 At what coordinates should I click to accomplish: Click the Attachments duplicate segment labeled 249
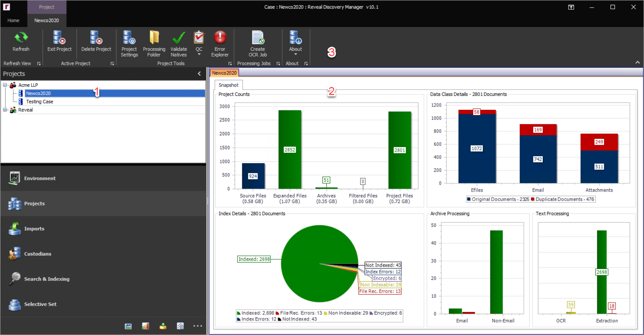click(x=599, y=142)
